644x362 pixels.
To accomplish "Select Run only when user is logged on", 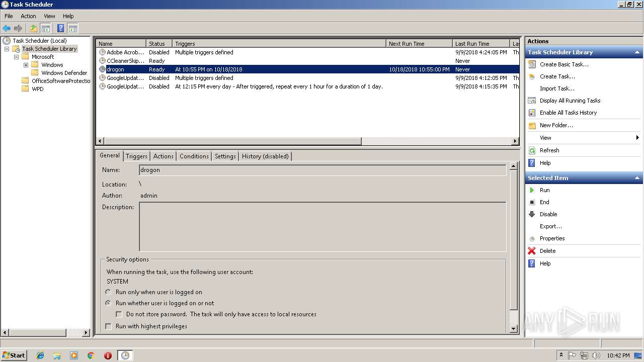I will click(x=108, y=292).
